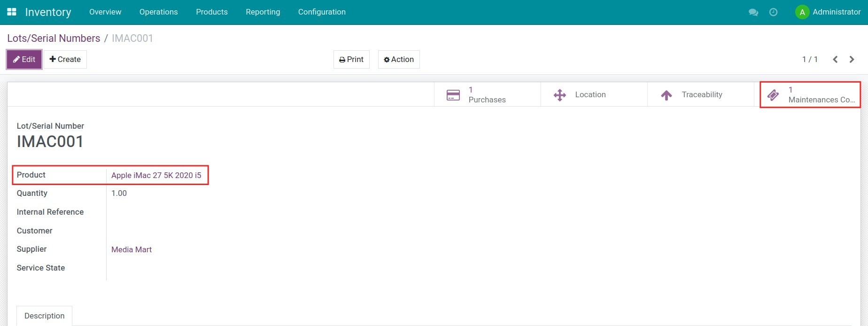Image resolution: width=868 pixels, height=326 pixels.
Task: Open the activities clock icon
Action: click(773, 12)
